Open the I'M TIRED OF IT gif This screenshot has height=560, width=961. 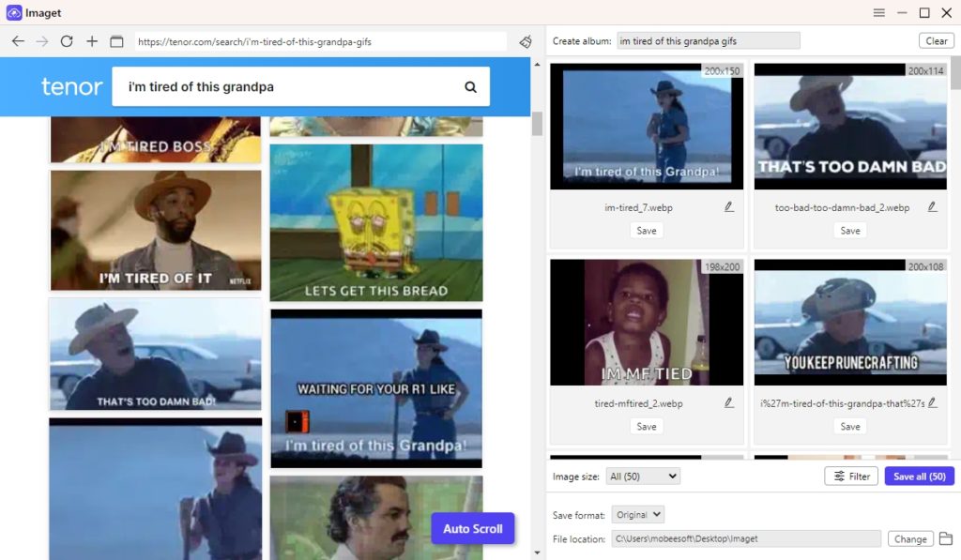pyautogui.click(x=156, y=231)
